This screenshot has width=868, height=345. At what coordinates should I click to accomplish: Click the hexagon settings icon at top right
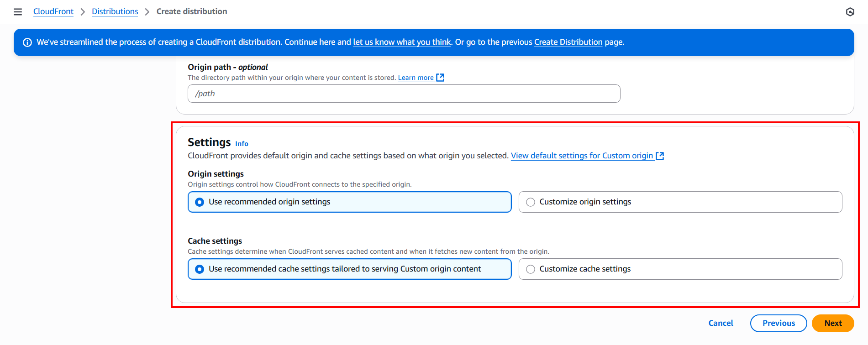click(x=850, y=12)
